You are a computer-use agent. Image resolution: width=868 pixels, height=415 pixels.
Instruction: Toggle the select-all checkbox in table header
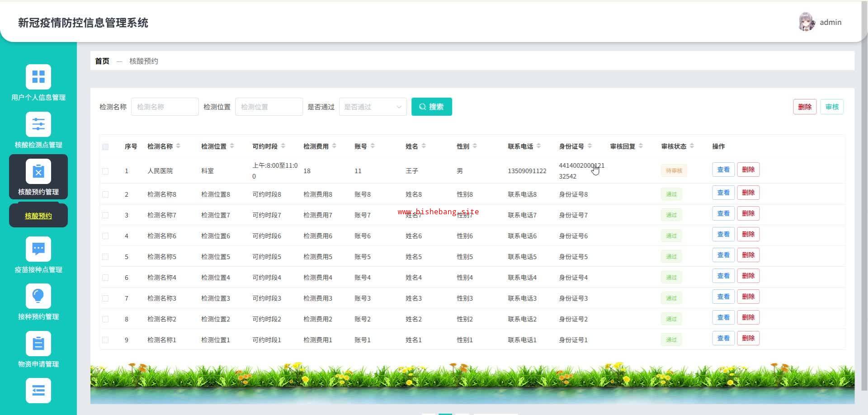click(x=105, y=146)
